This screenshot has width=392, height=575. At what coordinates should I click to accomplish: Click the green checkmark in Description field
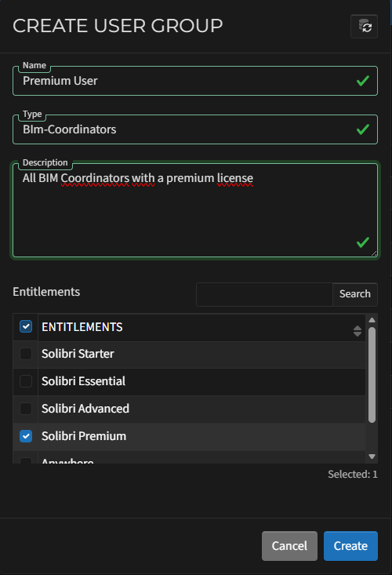click(x=363, y=242)
